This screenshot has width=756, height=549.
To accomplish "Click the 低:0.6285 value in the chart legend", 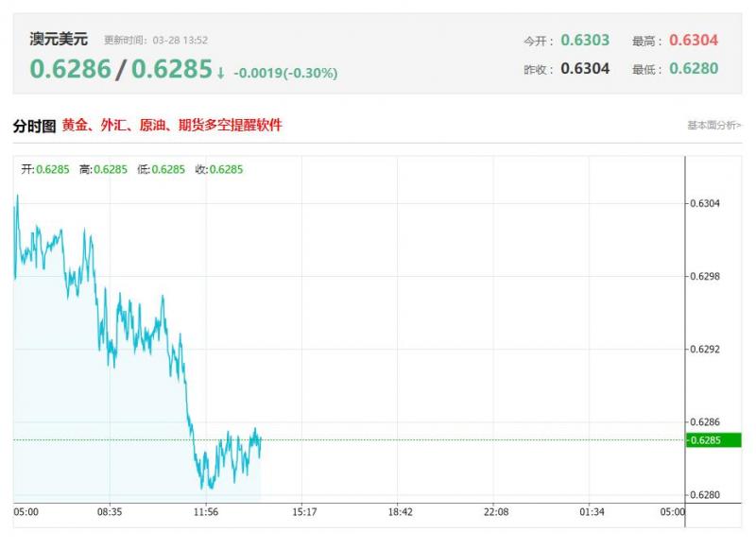I will (161, 170).
